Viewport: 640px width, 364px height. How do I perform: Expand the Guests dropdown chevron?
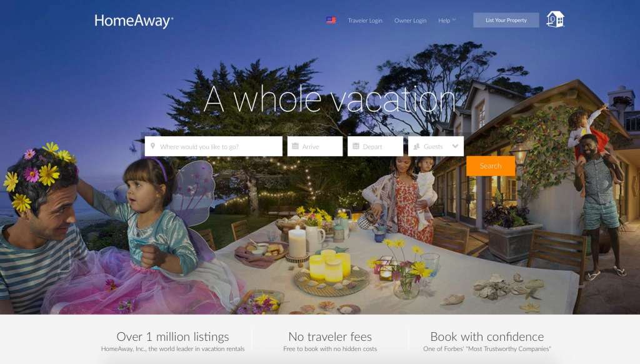(455, 146)
